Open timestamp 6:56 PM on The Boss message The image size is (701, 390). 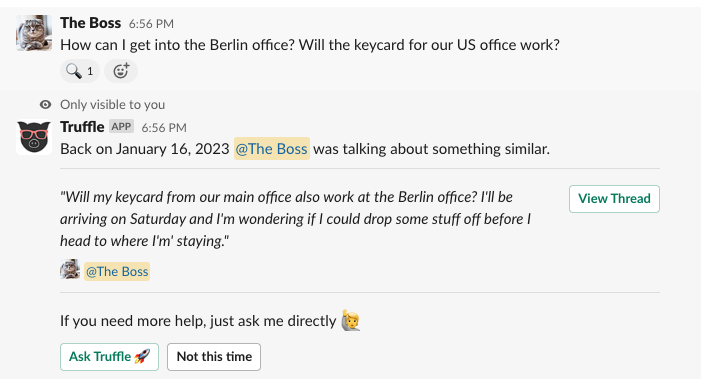(151, 24)
